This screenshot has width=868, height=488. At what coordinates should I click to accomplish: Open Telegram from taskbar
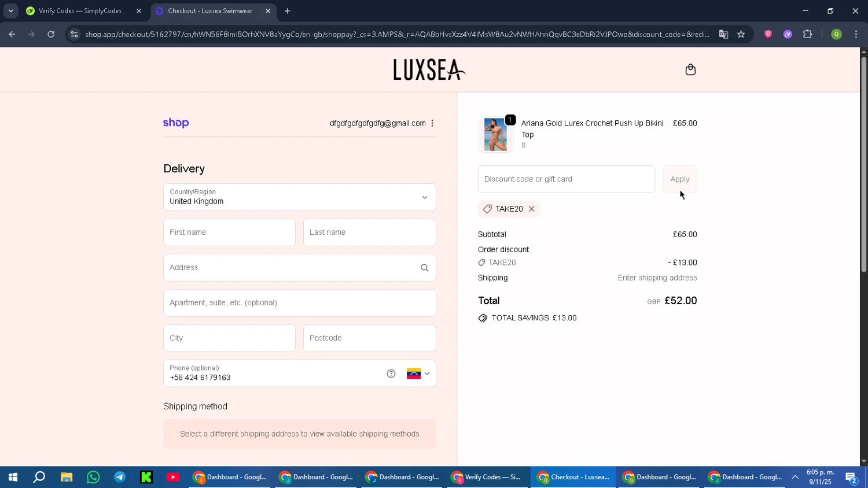tap(120, 477)
